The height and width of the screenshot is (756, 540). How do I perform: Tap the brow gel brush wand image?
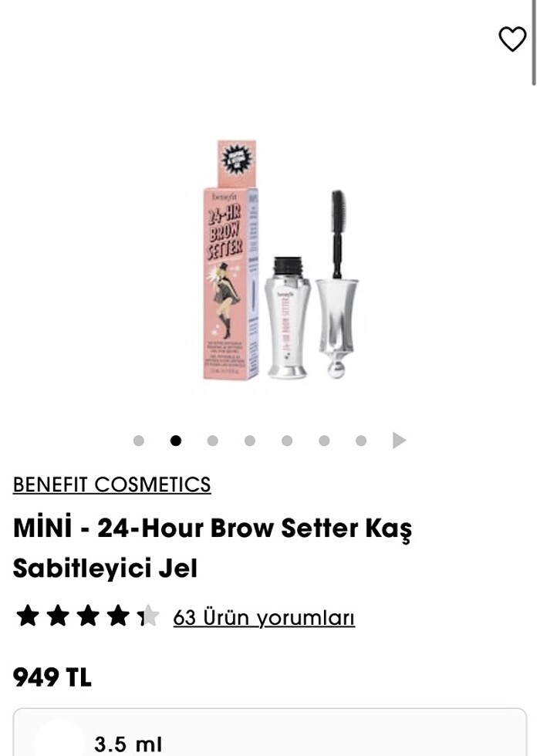[x=339, y=284]
